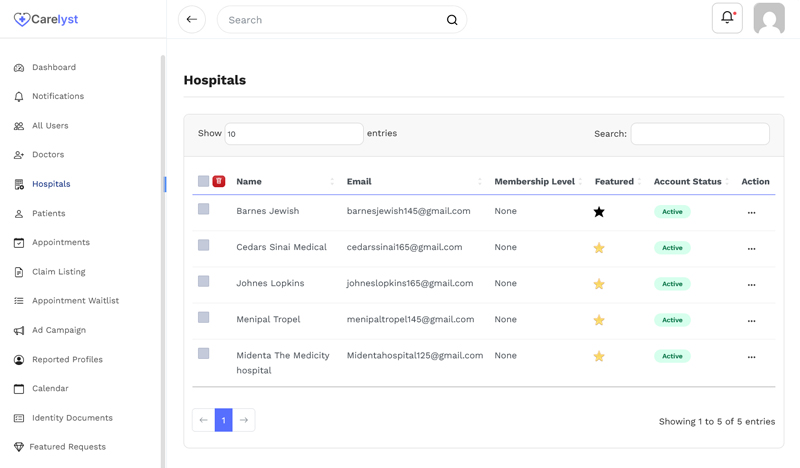Click the Reported Profiles icon
Image resolution: width=800 pixels, height=468 pixels.
point(19,360)
